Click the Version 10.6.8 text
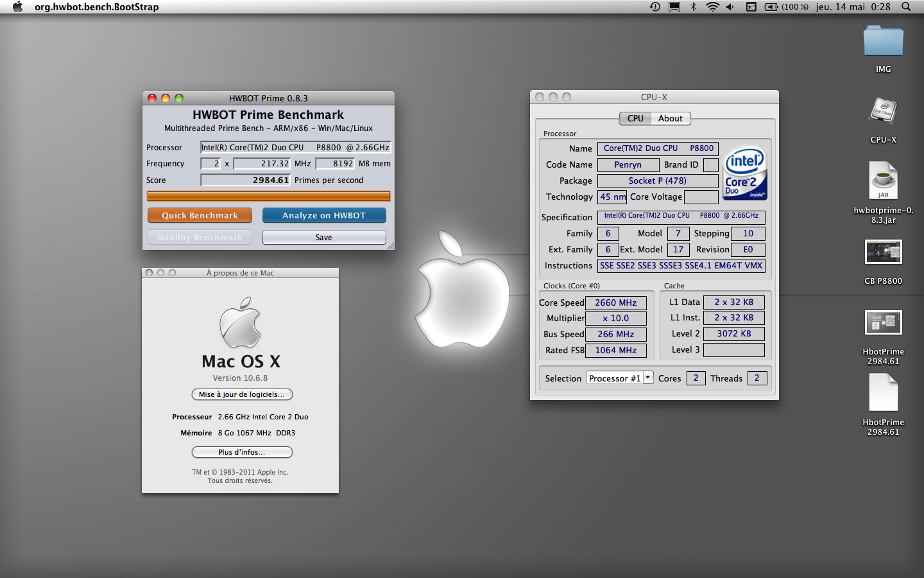 coord(240,378)
